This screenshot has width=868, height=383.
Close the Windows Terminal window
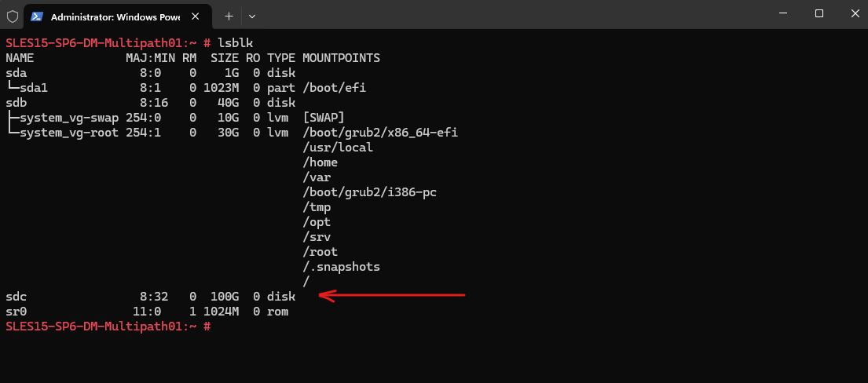(855, 13)
